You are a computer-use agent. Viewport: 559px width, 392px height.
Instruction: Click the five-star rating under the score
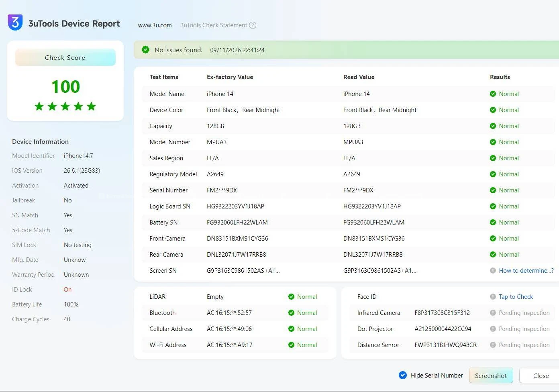65,106
